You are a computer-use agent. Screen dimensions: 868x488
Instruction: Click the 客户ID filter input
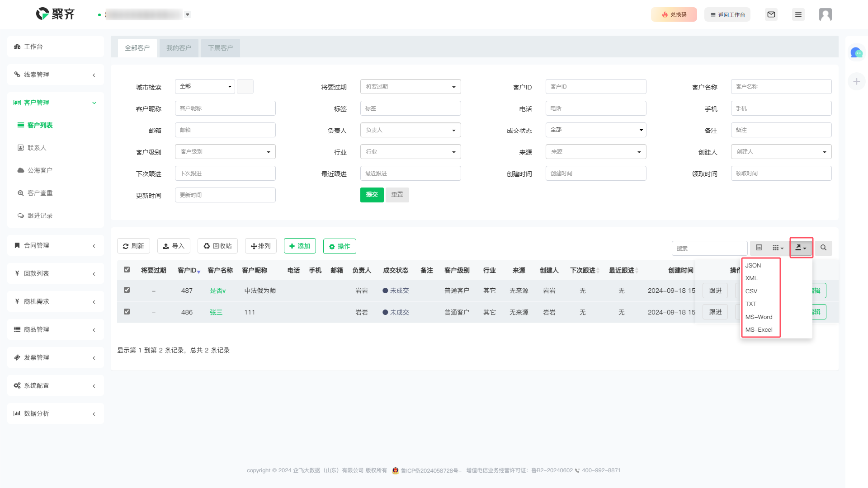(596, 87)
